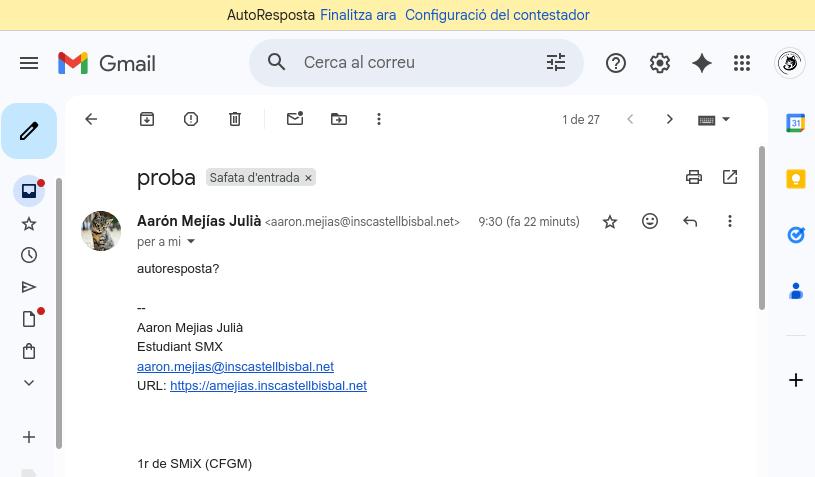
Task: Expand recipient details next to 'per a mi'
Action: [x=191, y=242]
